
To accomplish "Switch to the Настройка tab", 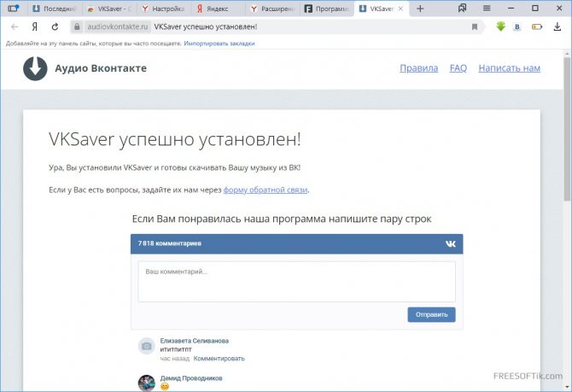I will tap(163, 9).
